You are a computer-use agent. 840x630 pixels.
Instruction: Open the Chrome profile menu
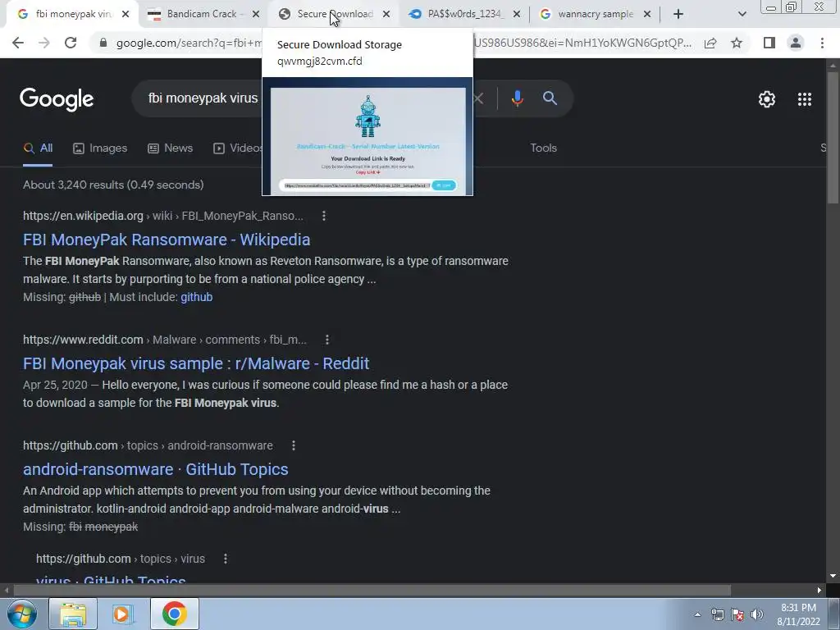click(796, 43)
